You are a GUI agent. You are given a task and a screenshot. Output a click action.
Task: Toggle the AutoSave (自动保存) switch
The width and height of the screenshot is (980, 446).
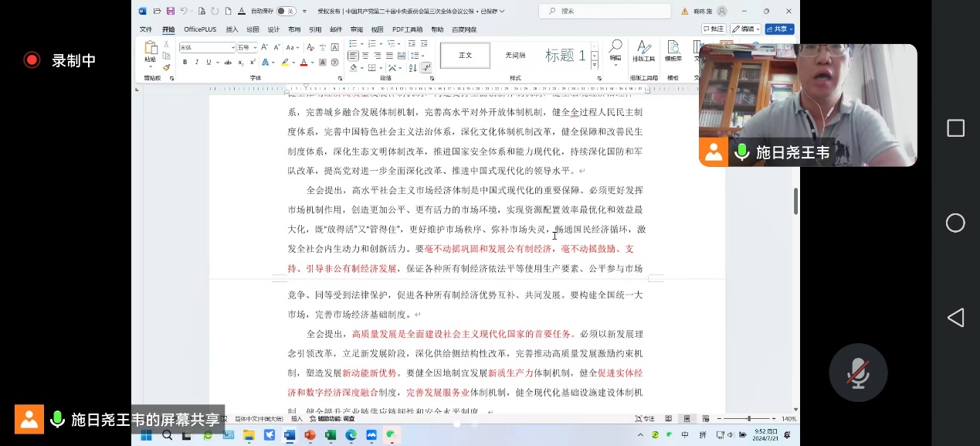tap(286, 12)
